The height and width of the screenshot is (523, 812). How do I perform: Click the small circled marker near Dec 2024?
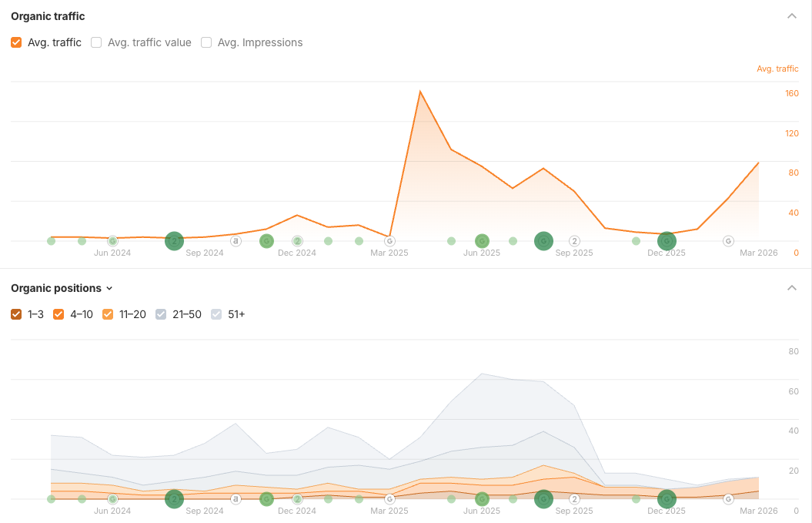point(297,241)
